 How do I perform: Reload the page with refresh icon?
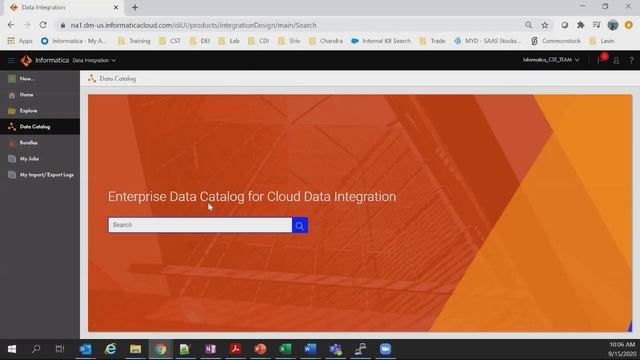pos(43,25)
